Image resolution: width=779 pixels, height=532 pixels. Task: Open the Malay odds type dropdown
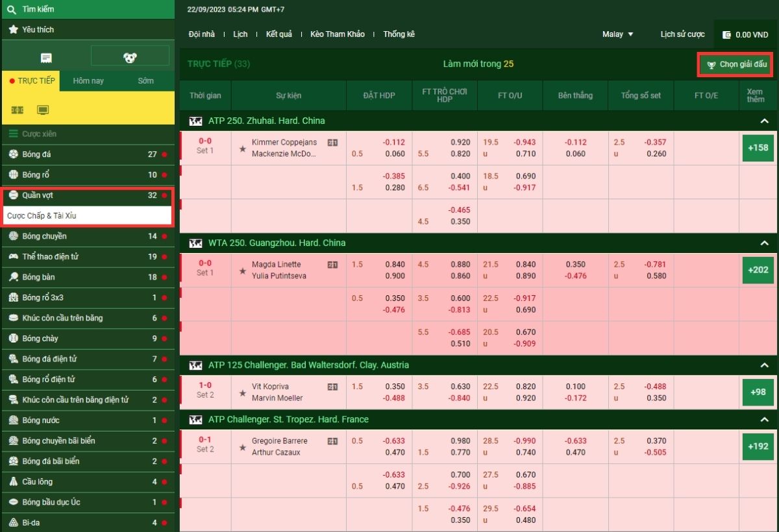617,34
